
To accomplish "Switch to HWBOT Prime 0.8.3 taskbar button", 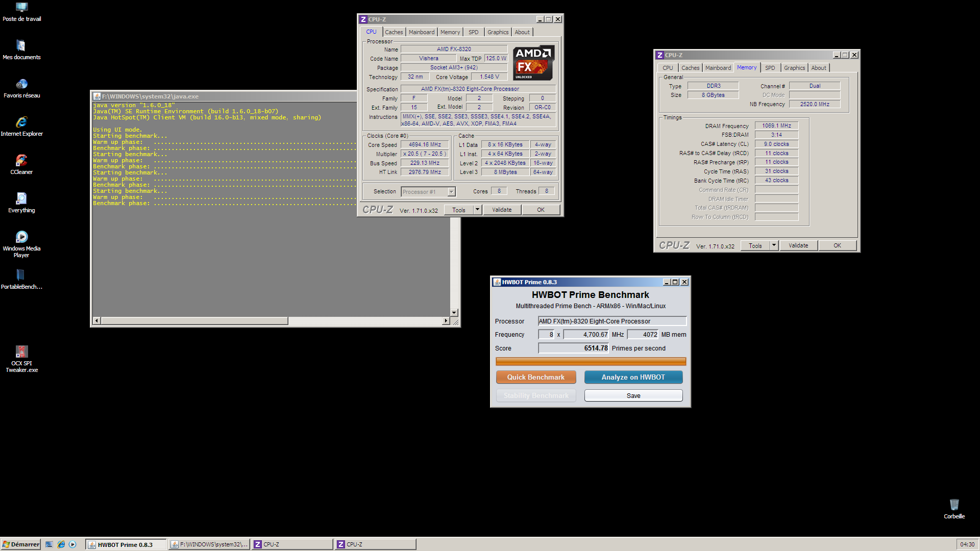I will click(x=126, y=544).
